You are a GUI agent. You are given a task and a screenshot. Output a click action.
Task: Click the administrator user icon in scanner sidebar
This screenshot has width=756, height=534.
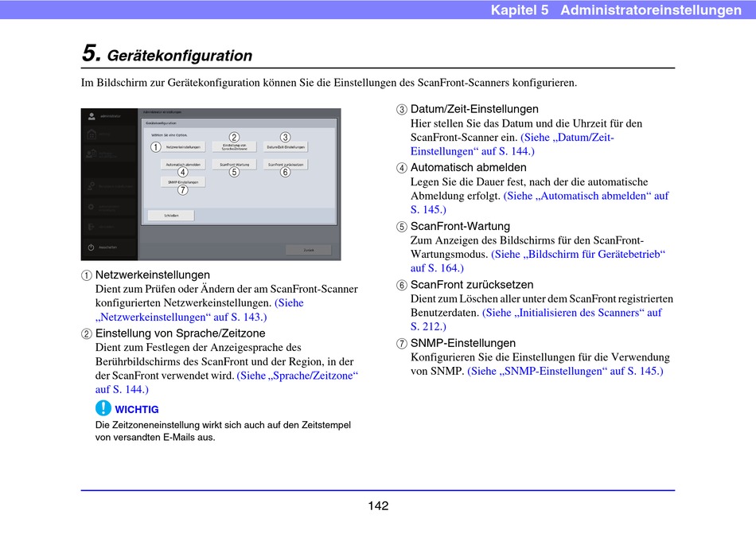92,116
